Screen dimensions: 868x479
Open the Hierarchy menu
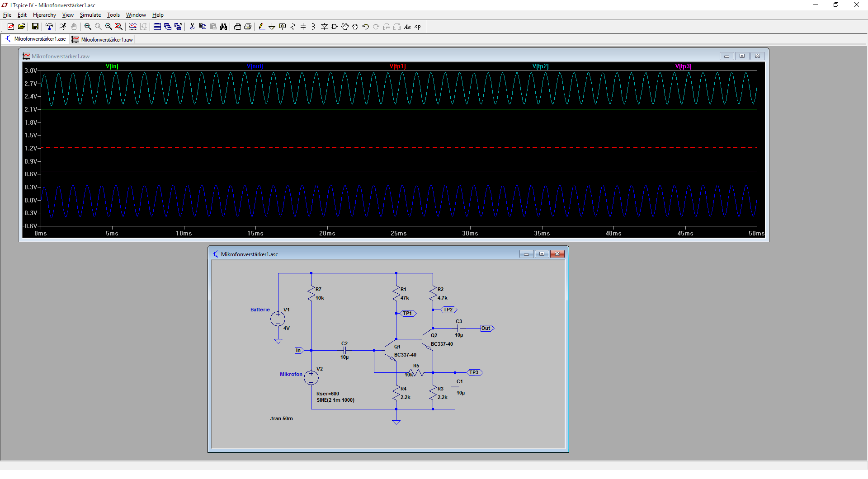pyautogui.click(x=44, y=15)
